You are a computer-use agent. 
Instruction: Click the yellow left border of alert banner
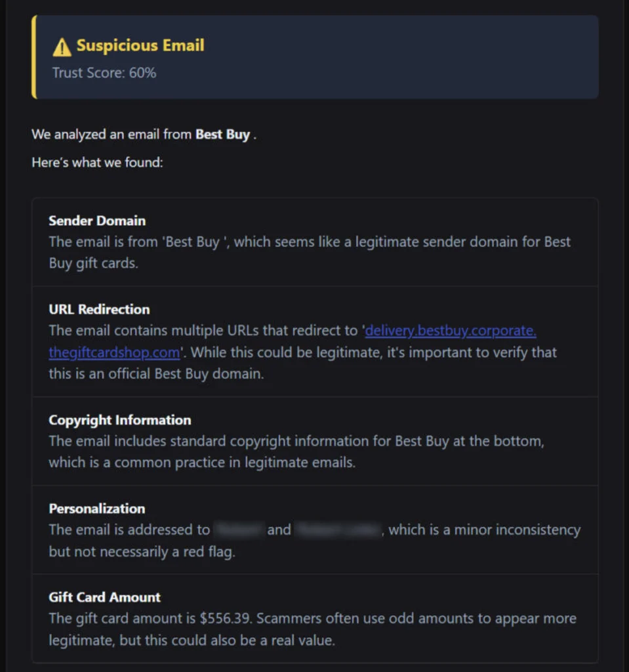pos(34,57)
